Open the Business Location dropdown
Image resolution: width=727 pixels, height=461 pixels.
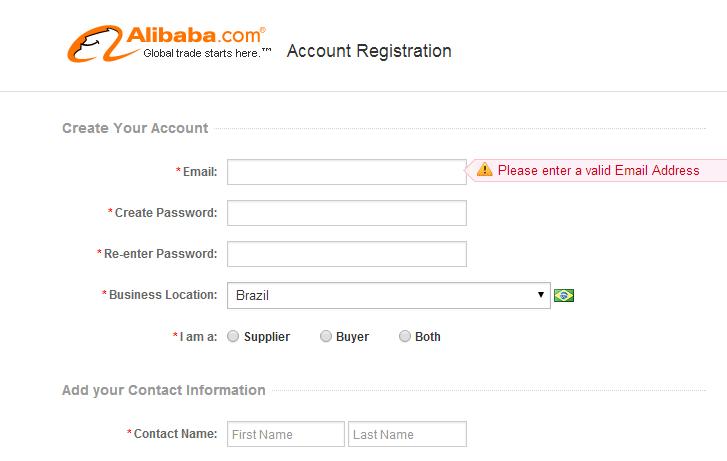click(388, 295)
